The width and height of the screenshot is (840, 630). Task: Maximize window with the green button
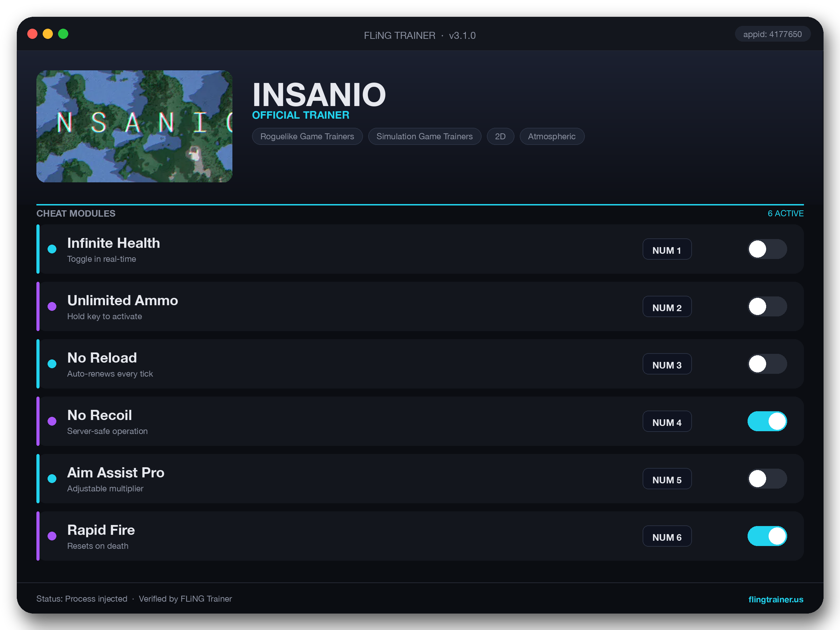(63, 34)
